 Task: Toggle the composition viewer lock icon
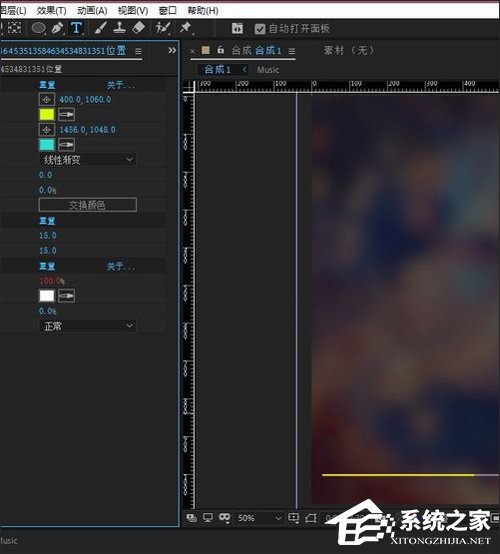[x=220, y=50]
